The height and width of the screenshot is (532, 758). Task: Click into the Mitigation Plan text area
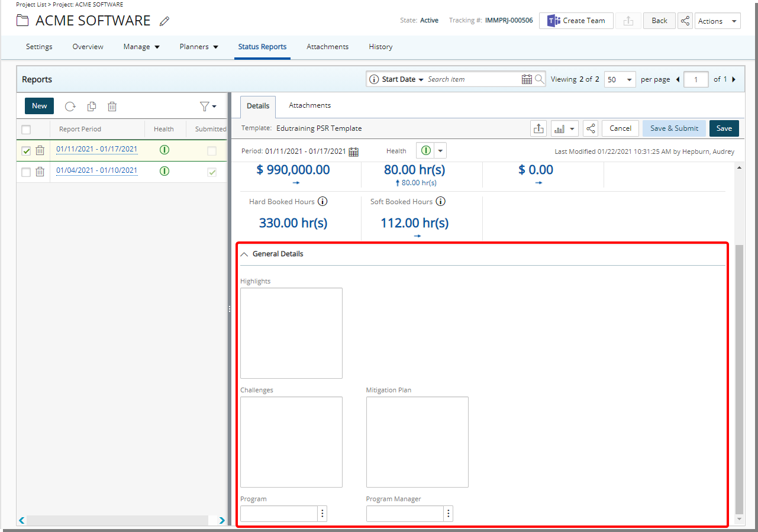click(417, 442)
